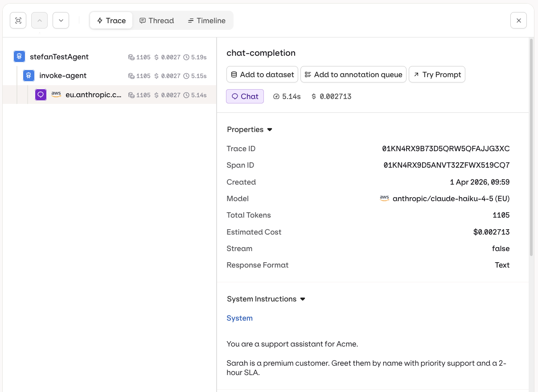Switch to the Thread tab

[x=156, y=21]
